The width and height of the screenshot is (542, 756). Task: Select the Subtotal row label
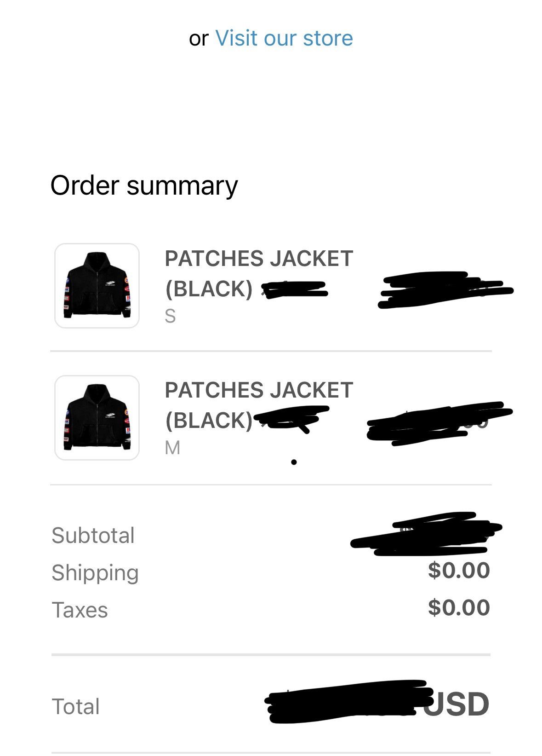point(93,535)
